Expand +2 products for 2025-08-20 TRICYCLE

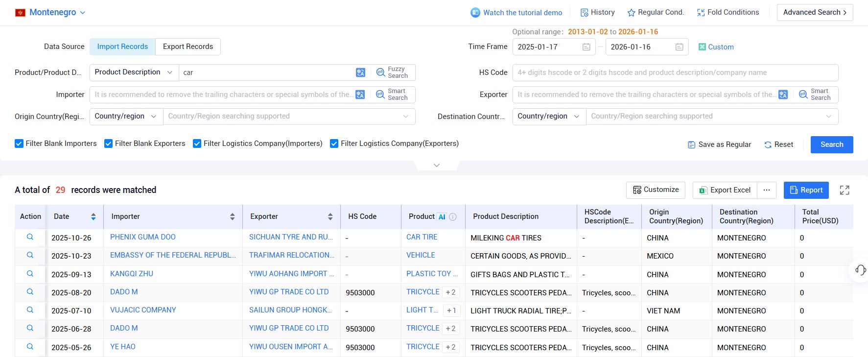click(450, 292)
